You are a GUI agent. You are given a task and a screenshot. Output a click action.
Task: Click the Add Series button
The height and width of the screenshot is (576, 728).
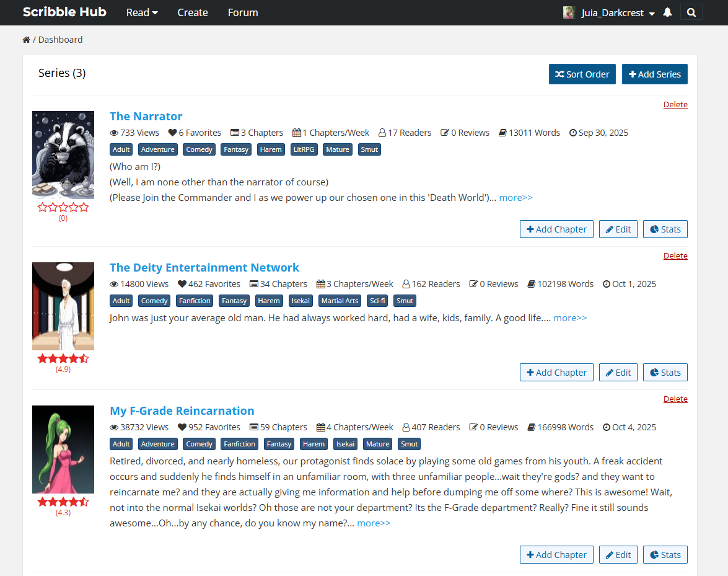654,74
